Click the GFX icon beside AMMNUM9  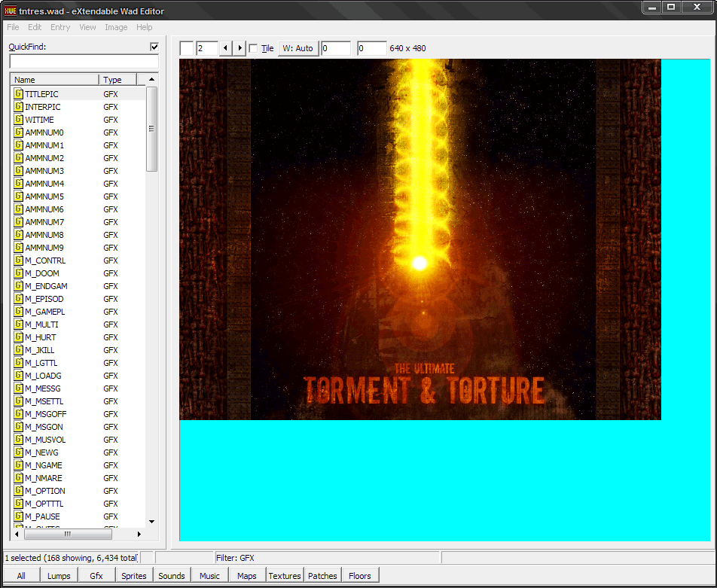pyautogui.click(x=18, y=248)
